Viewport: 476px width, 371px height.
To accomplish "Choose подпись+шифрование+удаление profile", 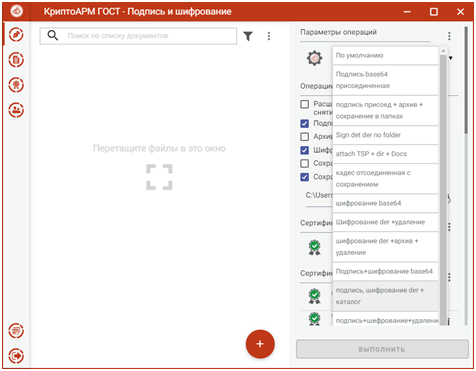I will coord(386,319).
